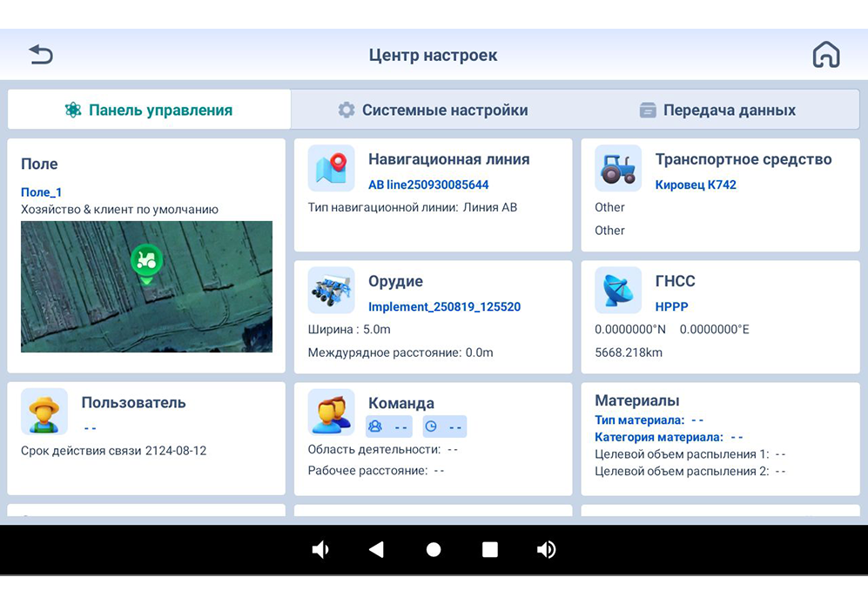Go to home via house icon
The image size is (868, 604).
[826, 54]
